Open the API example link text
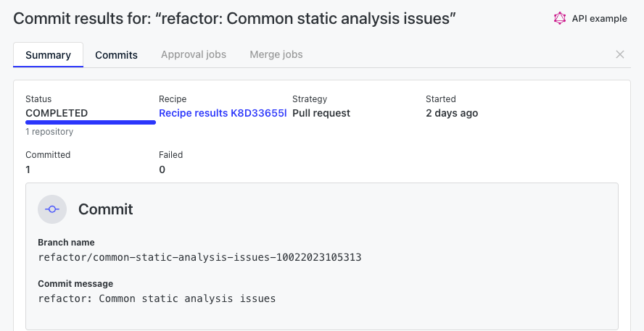Screen dimensions: 644x331 point(599,18)
